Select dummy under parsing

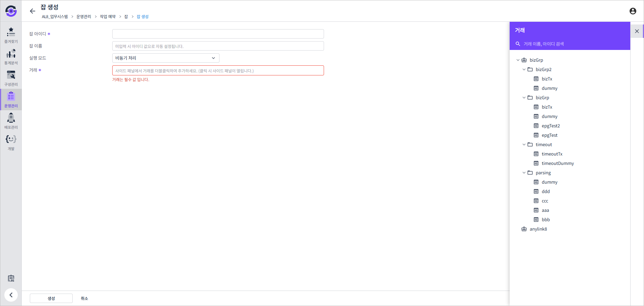pos(550,182)
